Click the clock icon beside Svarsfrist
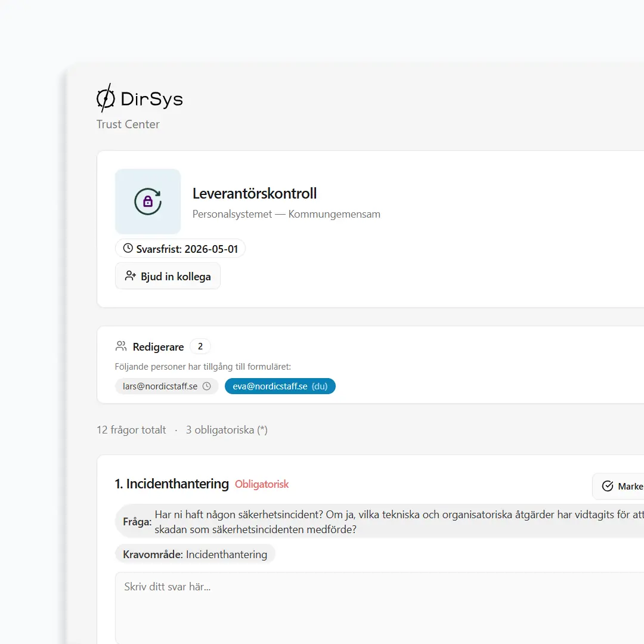Viewport: 644px width, 644px height. point(128,248)
